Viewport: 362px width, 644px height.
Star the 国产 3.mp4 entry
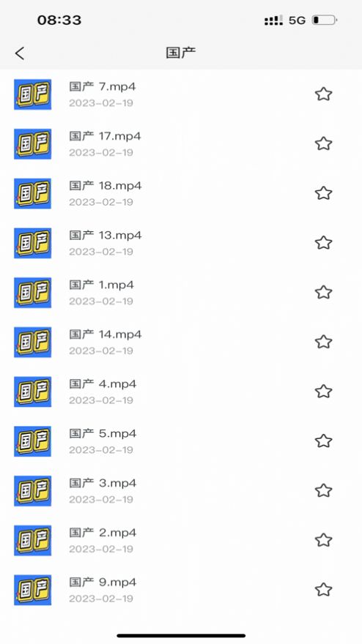324,490
